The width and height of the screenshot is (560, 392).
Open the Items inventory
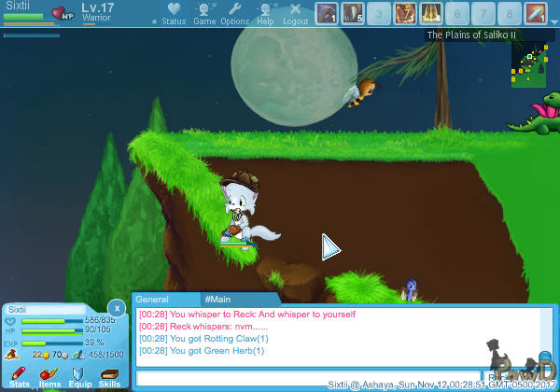tap(49, 376)
